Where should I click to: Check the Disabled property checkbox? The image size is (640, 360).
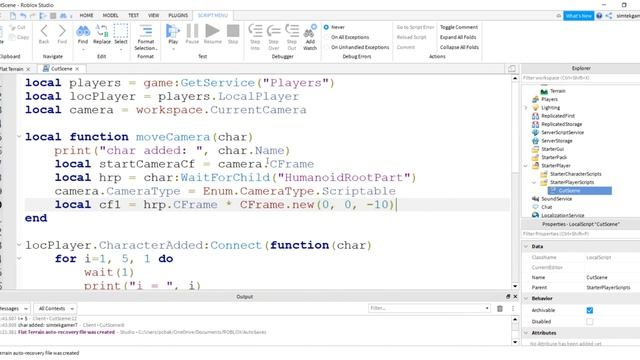pos(590,322)
